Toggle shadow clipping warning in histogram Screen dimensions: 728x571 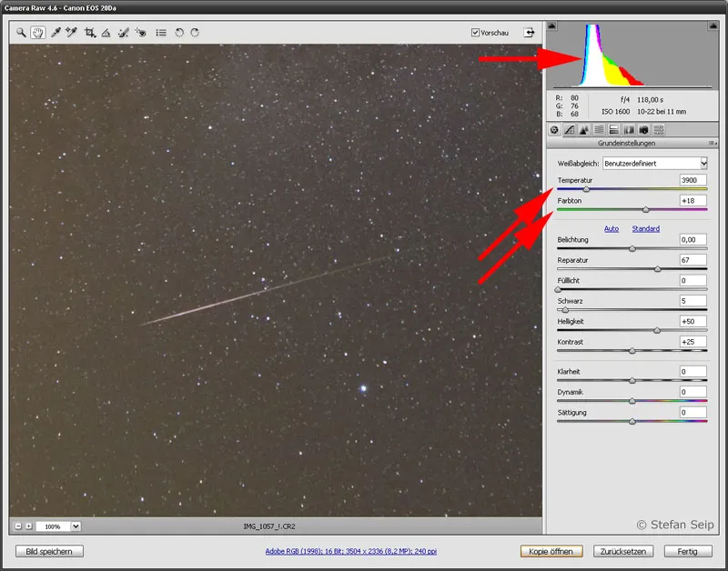pos(551,26)
